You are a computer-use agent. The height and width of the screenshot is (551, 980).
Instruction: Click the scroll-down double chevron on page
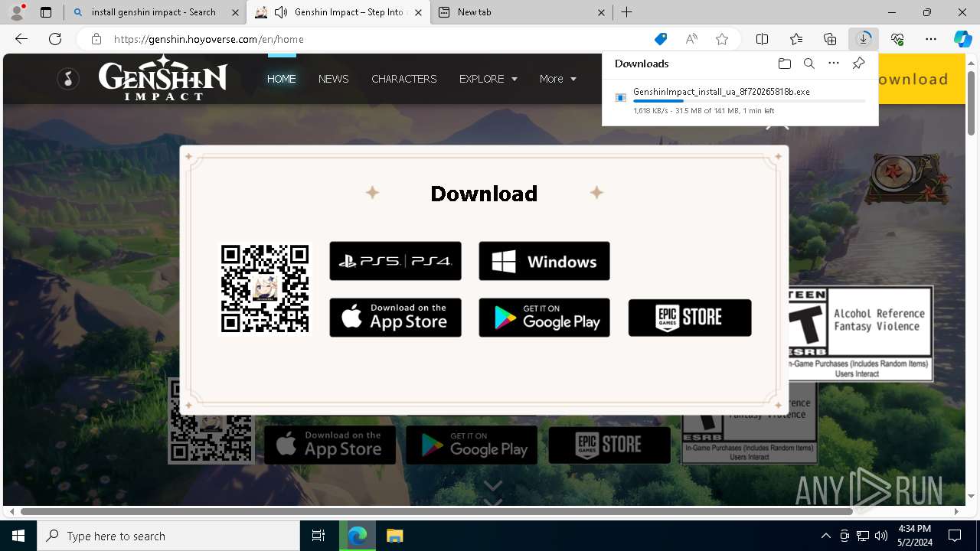click(x=492, y=494)
